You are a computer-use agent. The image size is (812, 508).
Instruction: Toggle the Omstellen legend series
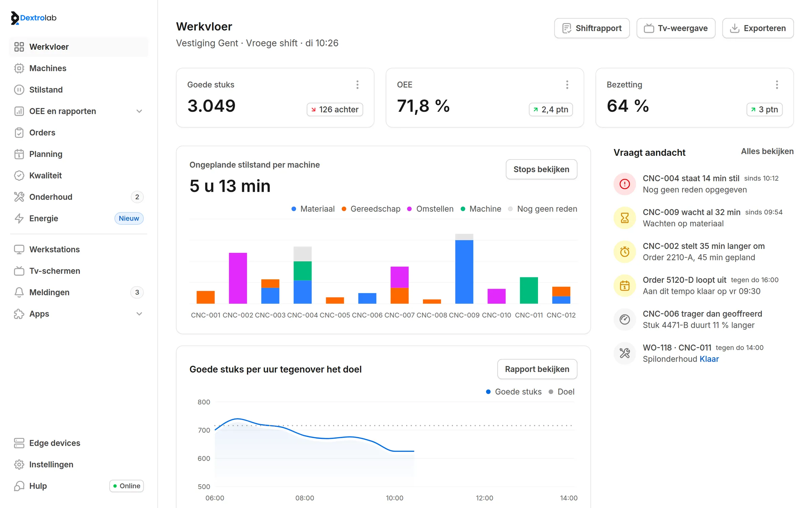(x=430, y=209)
